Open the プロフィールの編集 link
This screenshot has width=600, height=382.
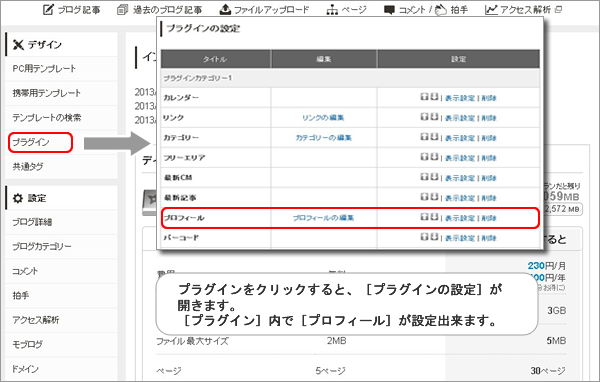coord(323,218)
